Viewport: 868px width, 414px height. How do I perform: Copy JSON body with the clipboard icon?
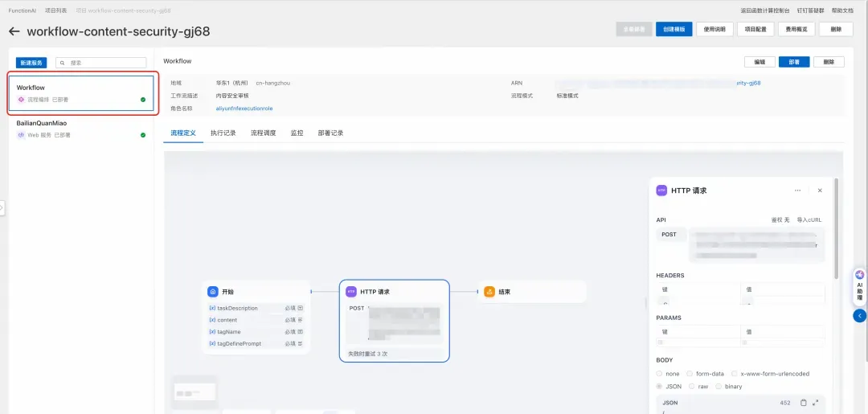click(804, 403)
